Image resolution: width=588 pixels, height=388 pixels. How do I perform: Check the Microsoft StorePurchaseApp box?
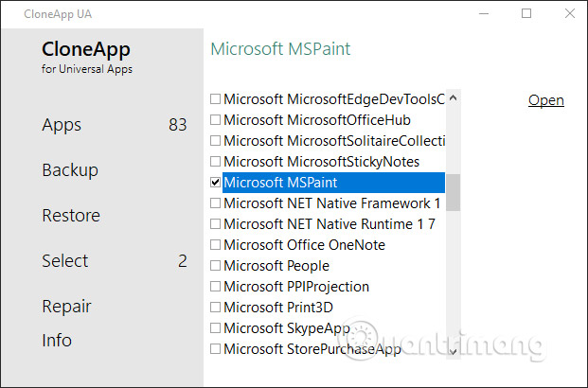[x=215, y=349]
